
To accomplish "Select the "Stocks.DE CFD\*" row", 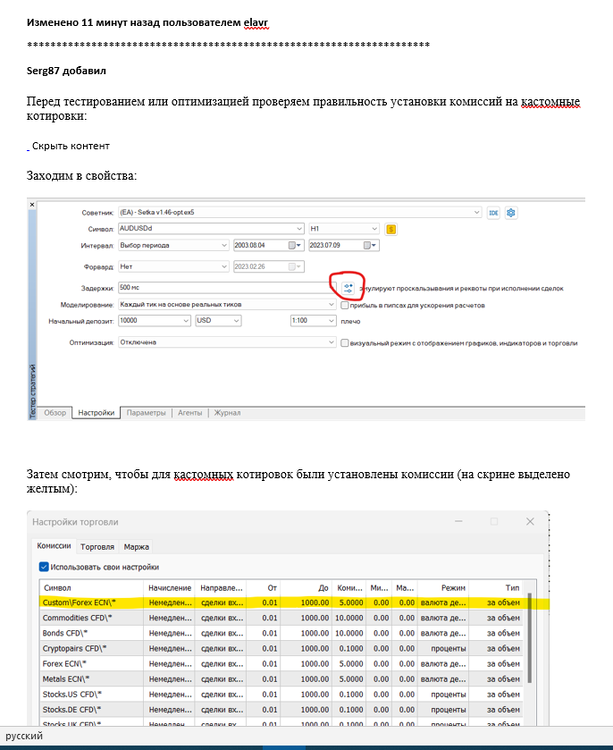I will [x=281, y=710].
